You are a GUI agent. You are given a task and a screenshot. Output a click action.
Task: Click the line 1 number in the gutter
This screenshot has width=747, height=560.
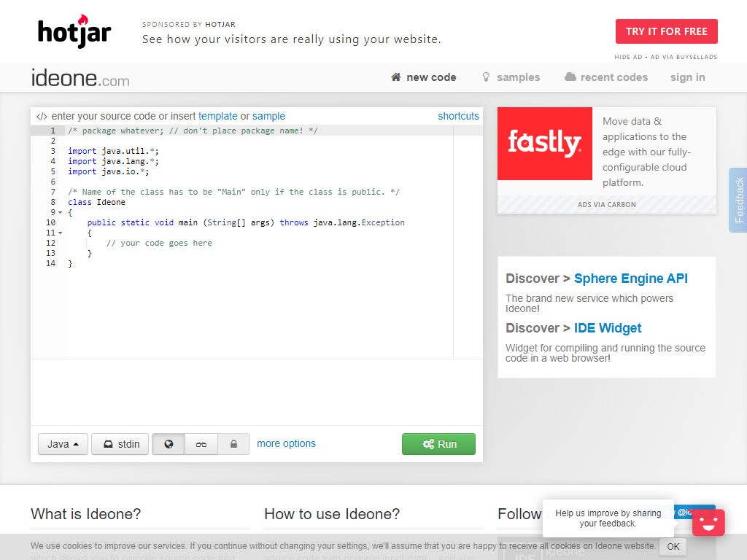(x=53, y=131)
